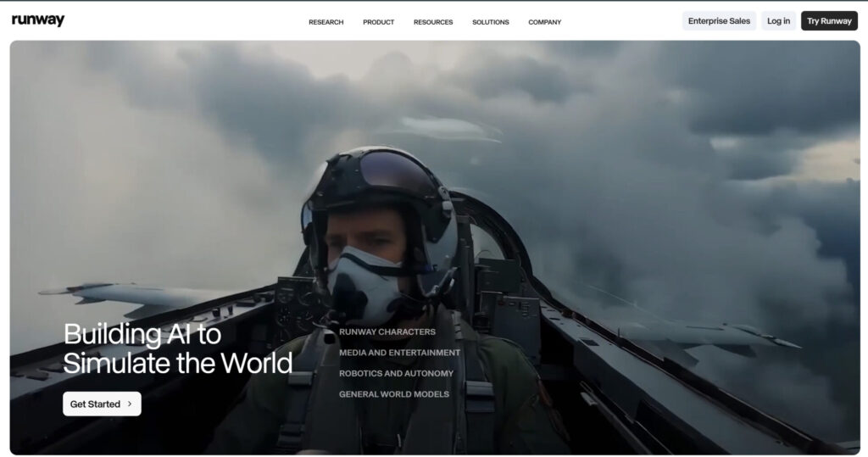This screenshot has height=457, width=868.
Task: Open the RESEARCH menu
Action: (x=325, y=22)
